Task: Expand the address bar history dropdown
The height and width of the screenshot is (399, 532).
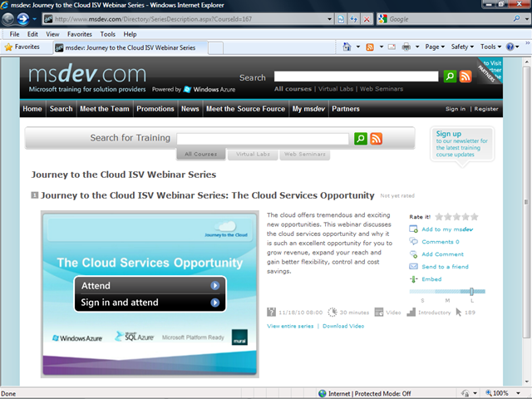Action: [329, 19]
